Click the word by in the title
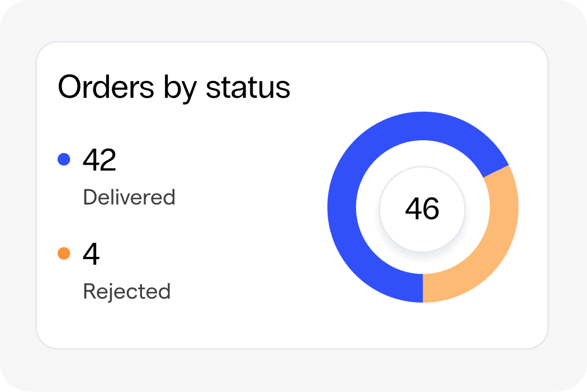The height and width of the screenshot is (392, 587). 179,89
